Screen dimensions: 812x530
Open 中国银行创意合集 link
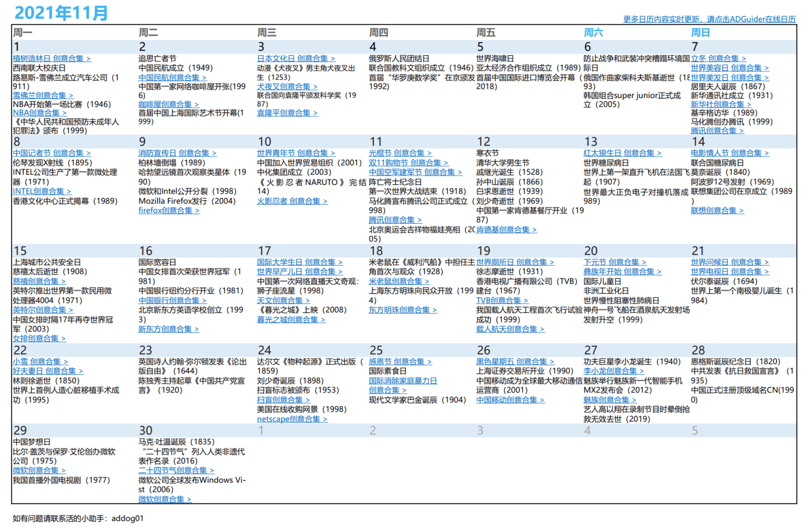point(173,301)
